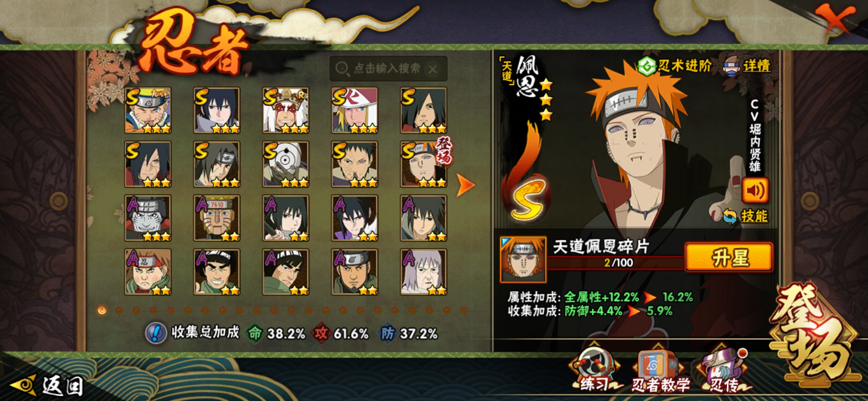Play the character voice speaker icon
This screenshot has height=401, width=868.
[755, 191]
